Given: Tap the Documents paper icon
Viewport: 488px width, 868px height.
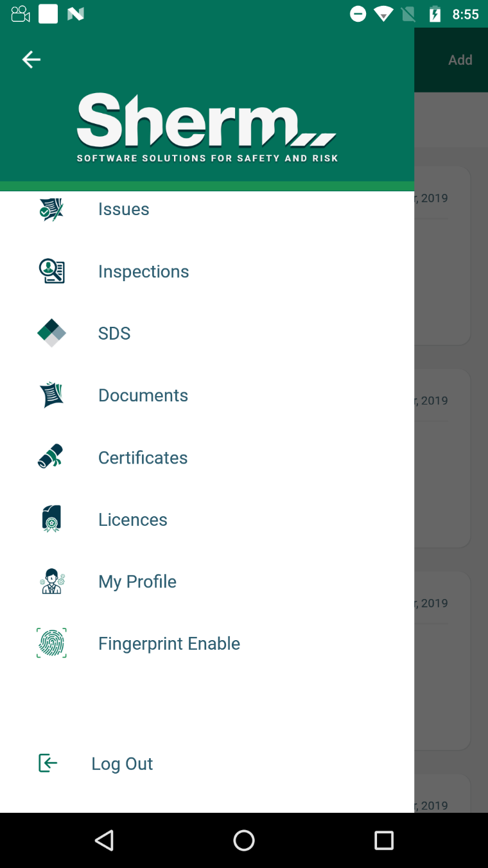Looking at the screenshot, I should (x=51, y=395).
